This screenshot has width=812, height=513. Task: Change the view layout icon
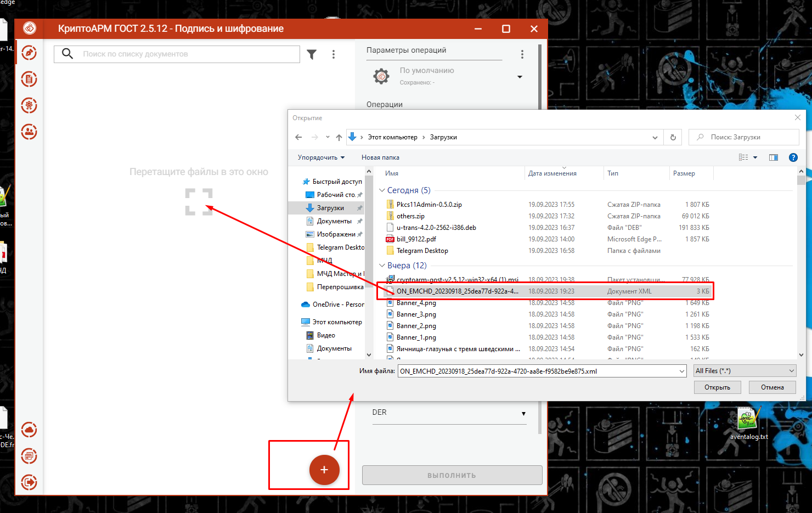pyautogui.click(x=743, y=157)
